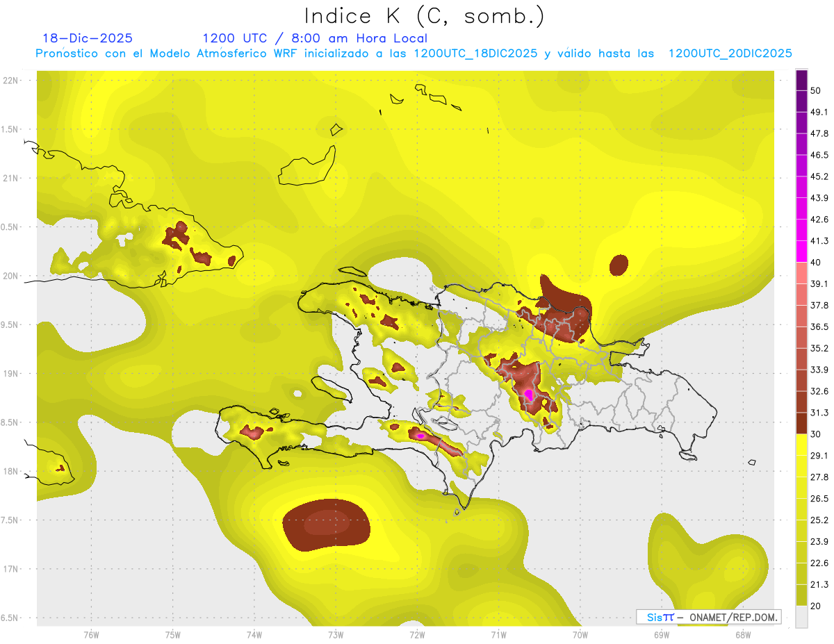834x644 pixels.
Task: Click the title 'Indice K (C, somb.)'
Action: 425,16
